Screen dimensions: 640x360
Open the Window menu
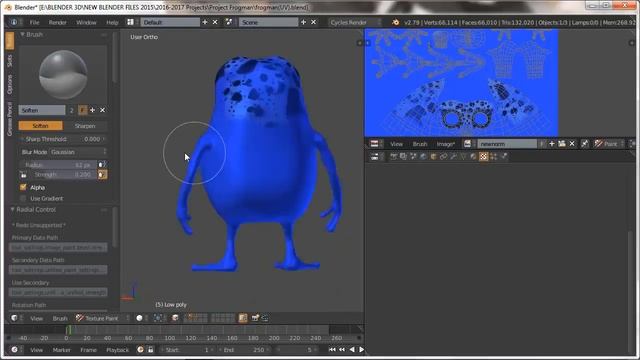click(86, 22)
